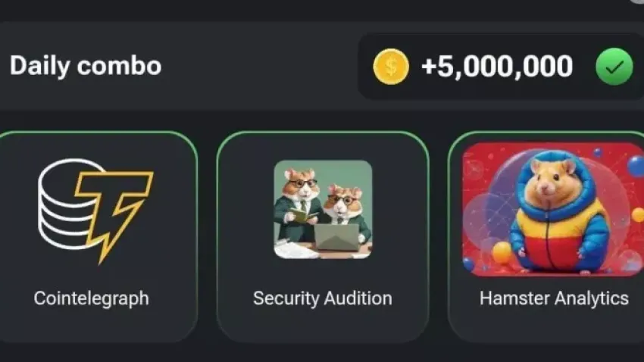
Task: Open the Security Audition hamsters picture
Action: (323, 210)
